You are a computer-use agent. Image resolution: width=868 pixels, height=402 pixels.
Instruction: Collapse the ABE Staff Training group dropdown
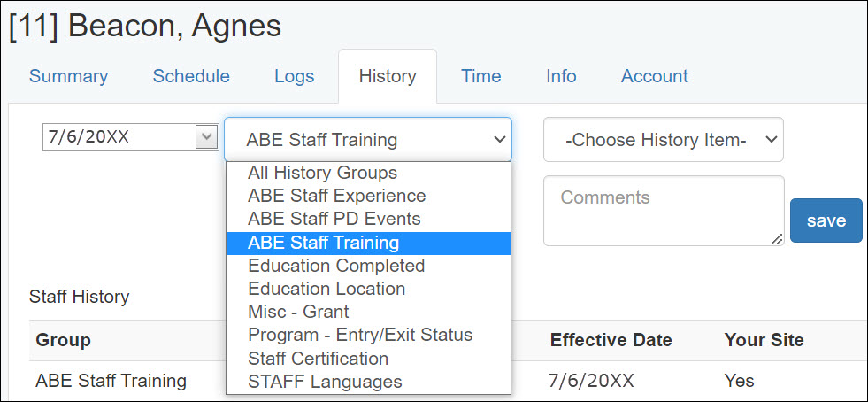click(x=367, y=140)
